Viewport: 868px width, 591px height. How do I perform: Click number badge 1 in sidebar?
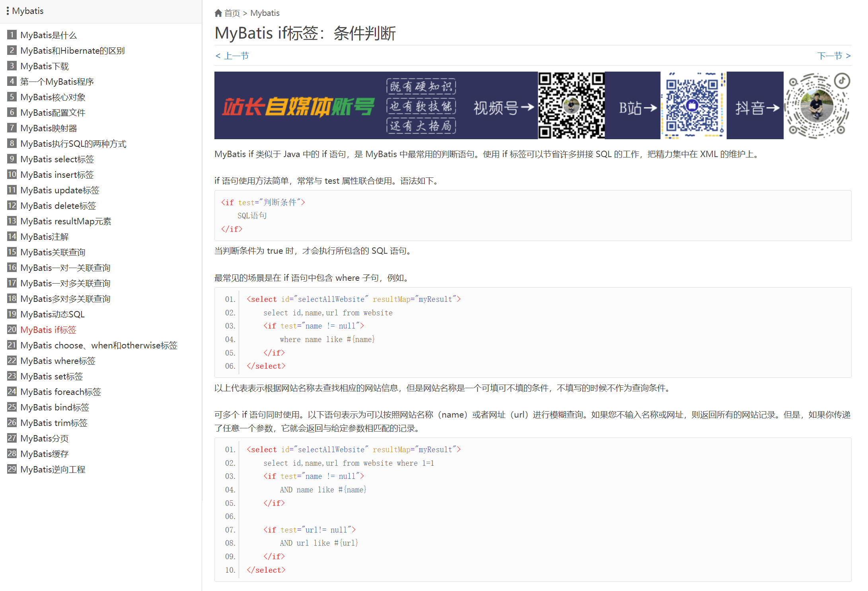click(x=12, y=35)
